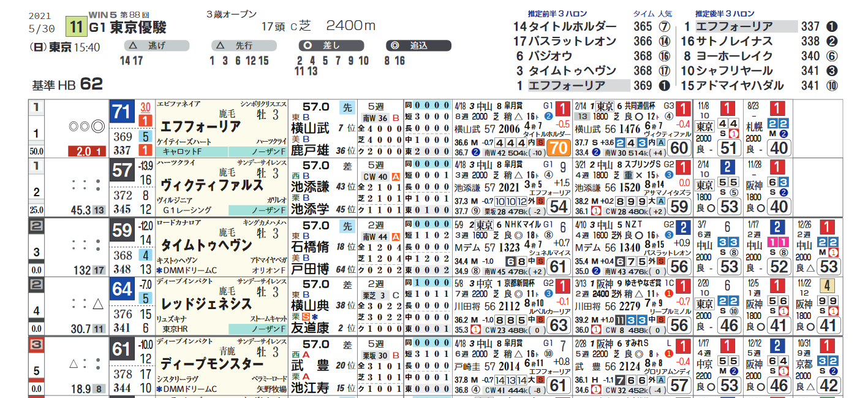Screen dimensions: 868x398
Task: Click horse name レッドジェネシス in the entry table
Action: pyautogui.click(x=205, y=304)
